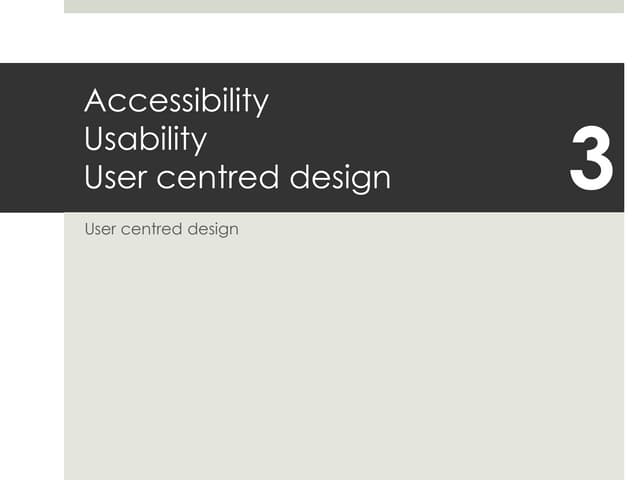The image size is (640, 480).
Task: Click the center of the light gray content area
Action: coord(343,345)
